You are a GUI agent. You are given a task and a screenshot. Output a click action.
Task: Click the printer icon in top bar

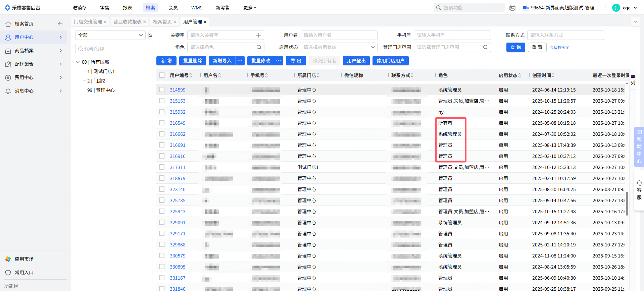pos(512,8)
